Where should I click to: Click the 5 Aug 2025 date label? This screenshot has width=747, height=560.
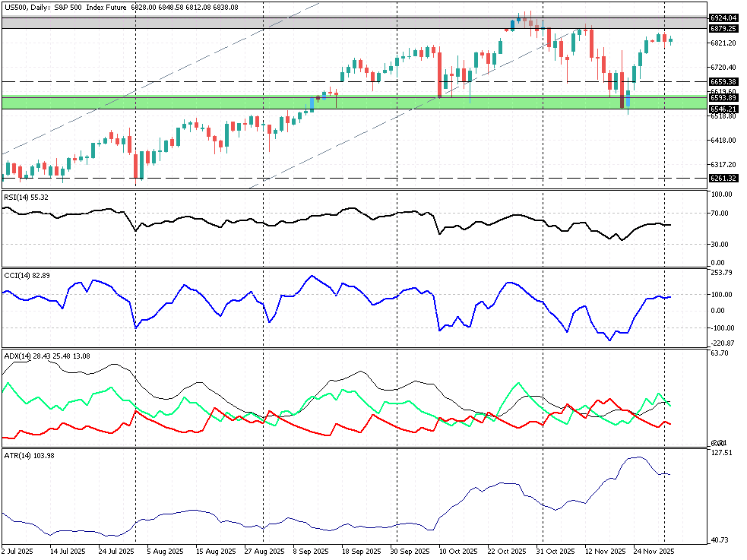[165, 551]
